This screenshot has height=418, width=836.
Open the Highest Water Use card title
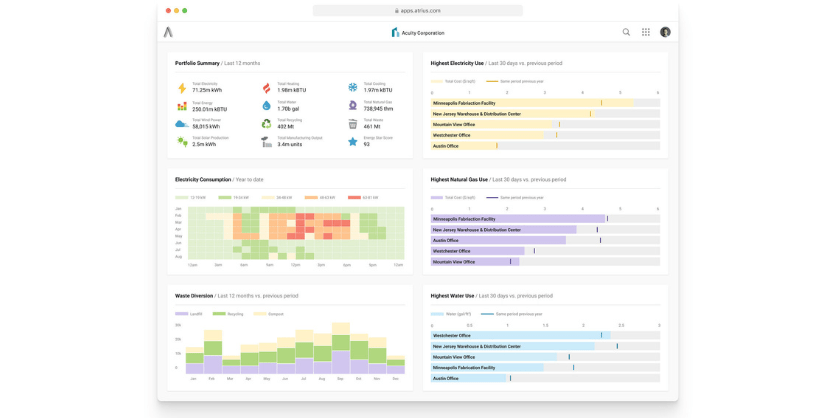point(452,295)
